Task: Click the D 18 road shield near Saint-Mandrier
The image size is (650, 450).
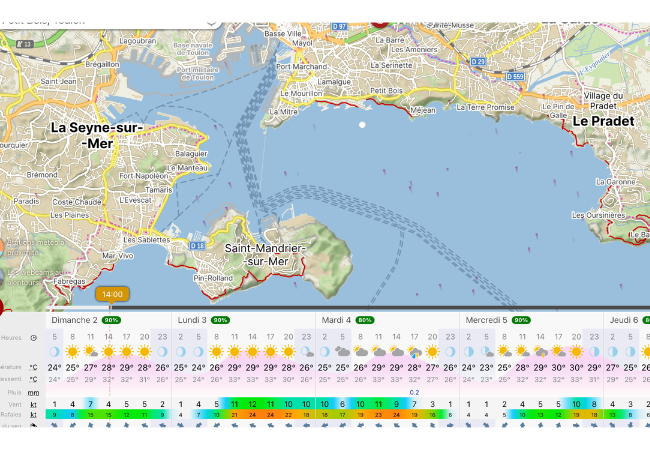Action: pos(198,245)
